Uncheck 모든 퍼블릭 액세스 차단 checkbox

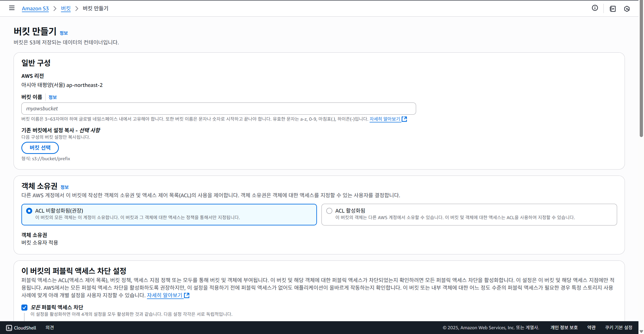point(24,307)
